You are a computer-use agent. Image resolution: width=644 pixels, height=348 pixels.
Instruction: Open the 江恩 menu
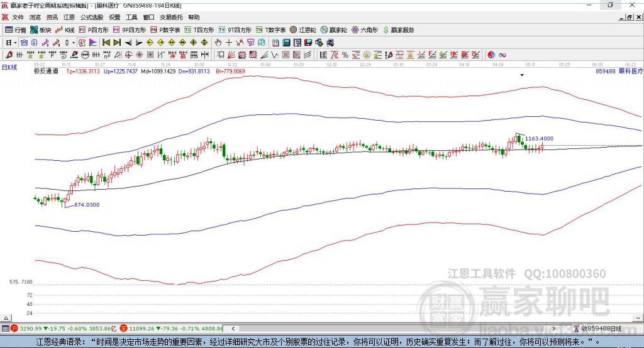[69, 17]
